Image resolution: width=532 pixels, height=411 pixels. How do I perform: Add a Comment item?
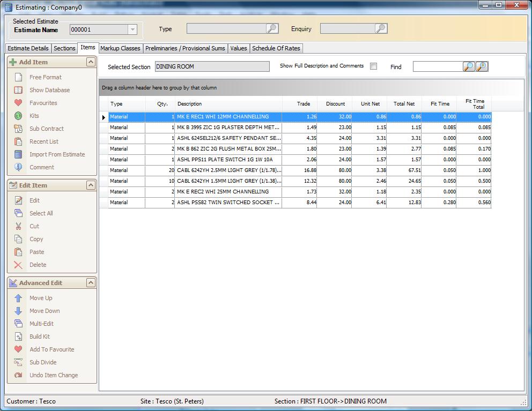pyautogui.click(x=17, y=167)
